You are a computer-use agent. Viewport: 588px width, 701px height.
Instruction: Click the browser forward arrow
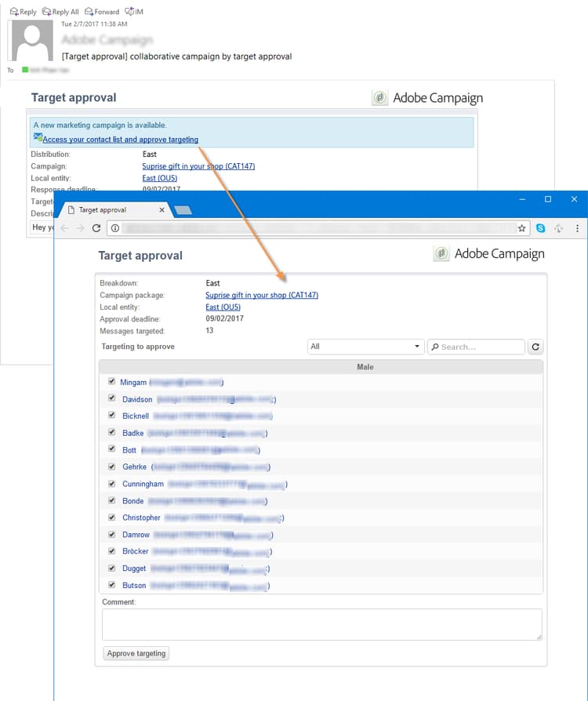pyautogui.click(x=81, y=228)
